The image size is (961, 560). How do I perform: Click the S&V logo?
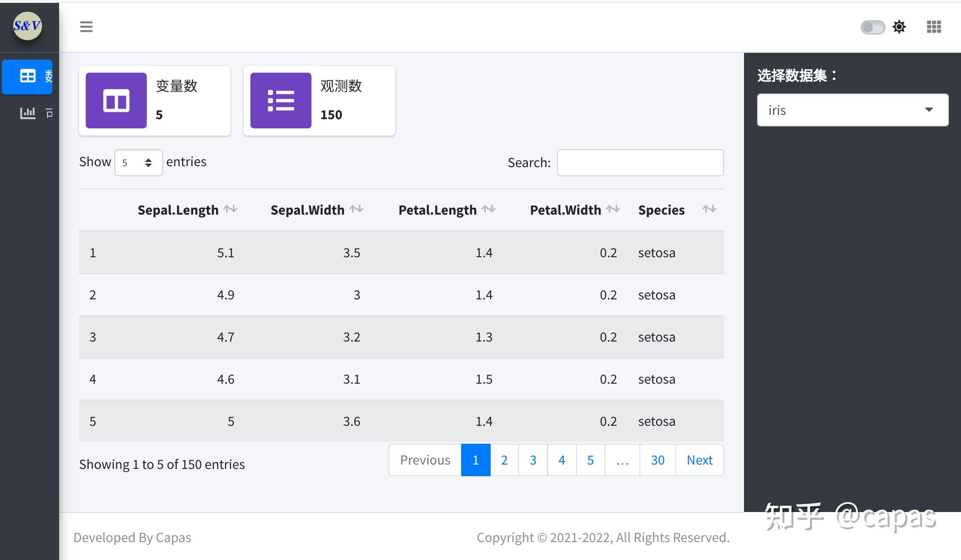tap(27, 26)
